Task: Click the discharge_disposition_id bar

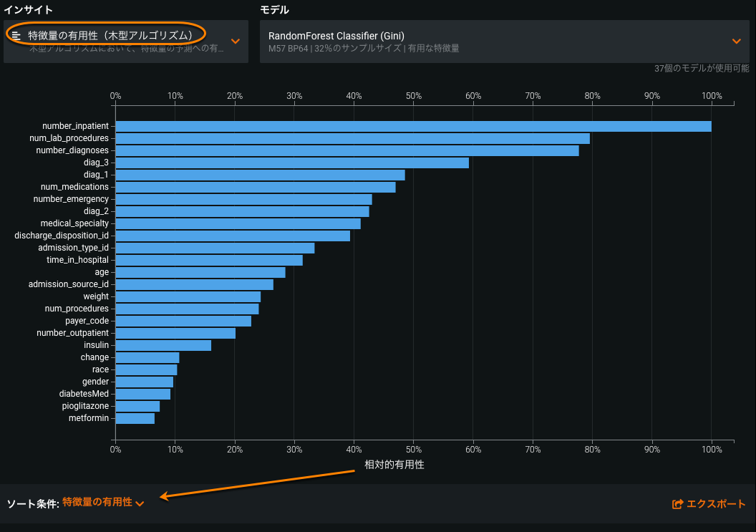Action: tap(233, 236)
